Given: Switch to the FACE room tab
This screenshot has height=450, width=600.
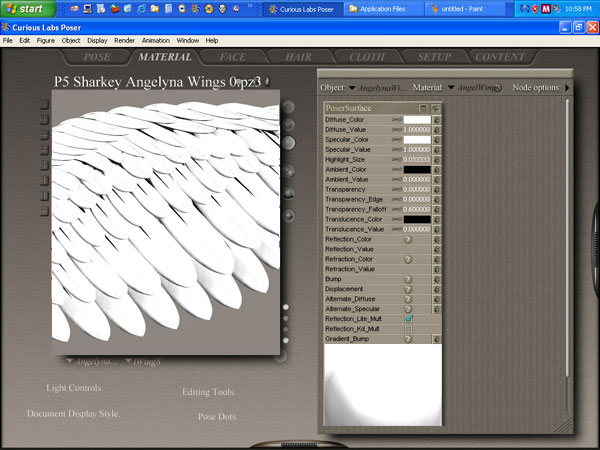Looking at the screenshot, I should 233,57.
